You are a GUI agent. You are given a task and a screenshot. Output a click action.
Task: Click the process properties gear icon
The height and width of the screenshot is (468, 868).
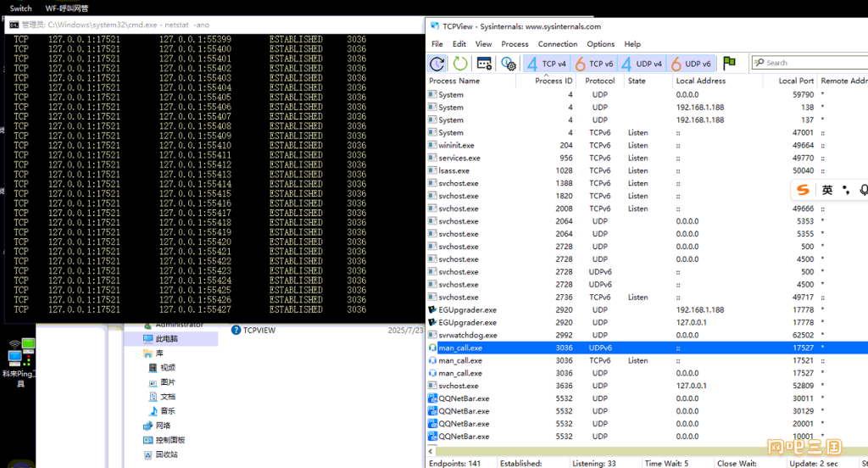coord(509,64)
